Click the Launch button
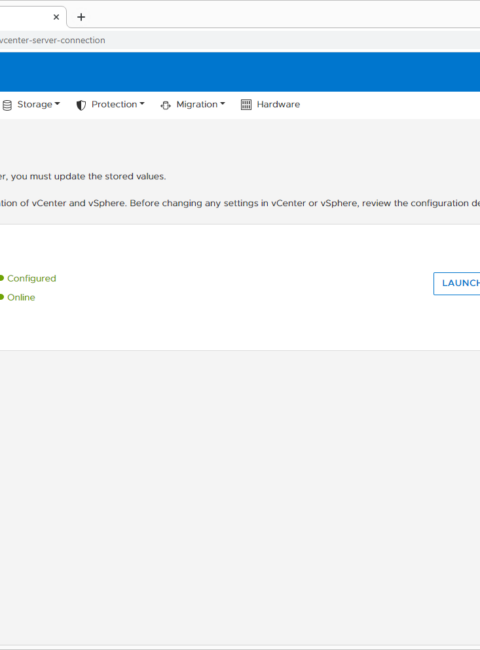This screenshot has height=650, width=480. click(x=456, y=284)
